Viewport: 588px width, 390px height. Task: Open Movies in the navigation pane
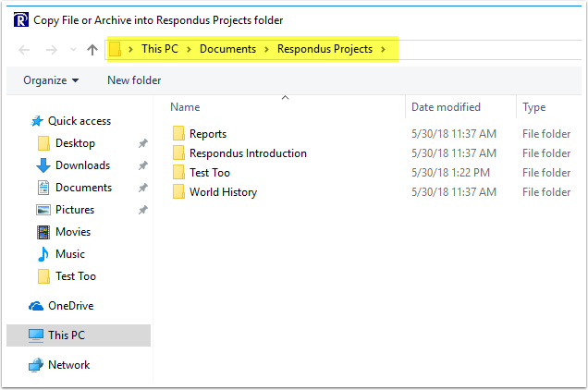pyautogui.click(x=73, y=232)
